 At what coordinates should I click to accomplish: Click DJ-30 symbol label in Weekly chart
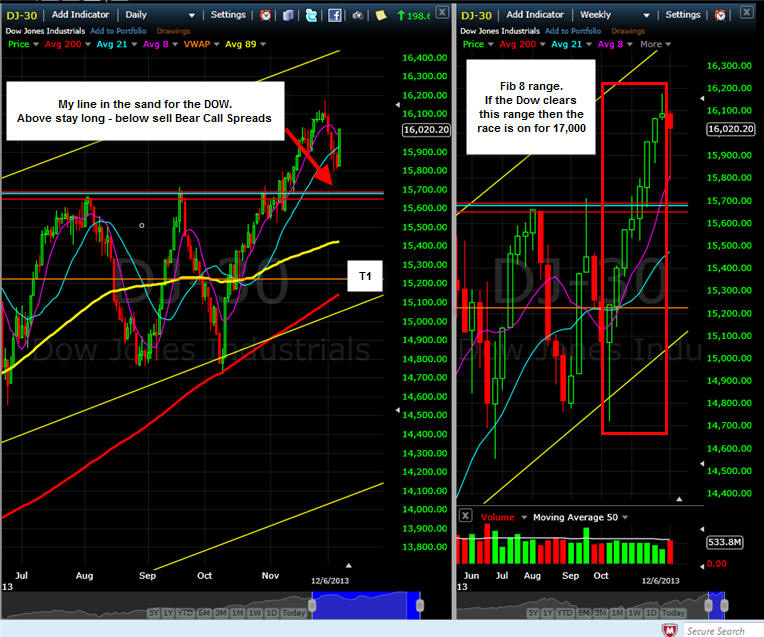(476, 16)
